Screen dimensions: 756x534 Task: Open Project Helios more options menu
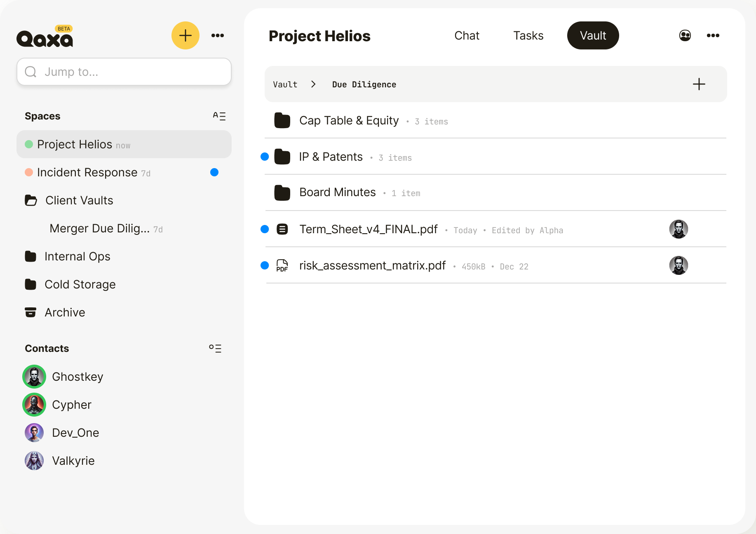click(x=713, y=35)
